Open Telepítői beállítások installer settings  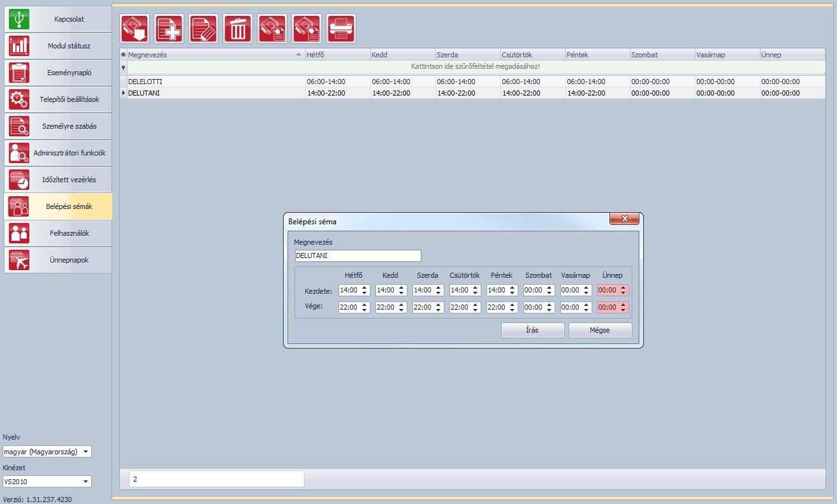click(58, 99)
